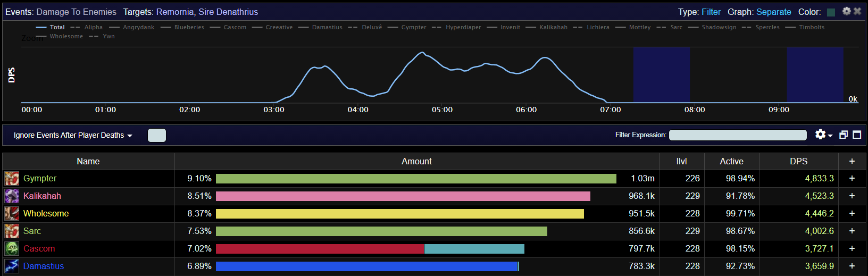
Task: Toggle the Damastius series in the legend
Action: (320, 27)
